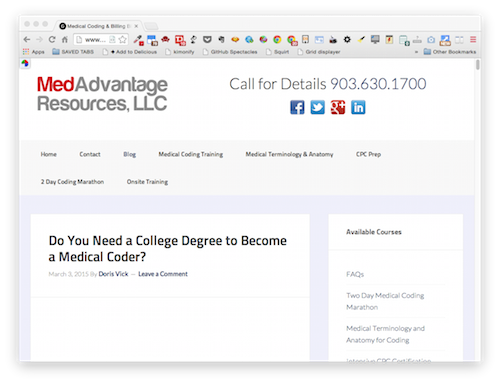Open the college degree article title
The width and height of the screenshot is (500, 384).
click(167, 249)
